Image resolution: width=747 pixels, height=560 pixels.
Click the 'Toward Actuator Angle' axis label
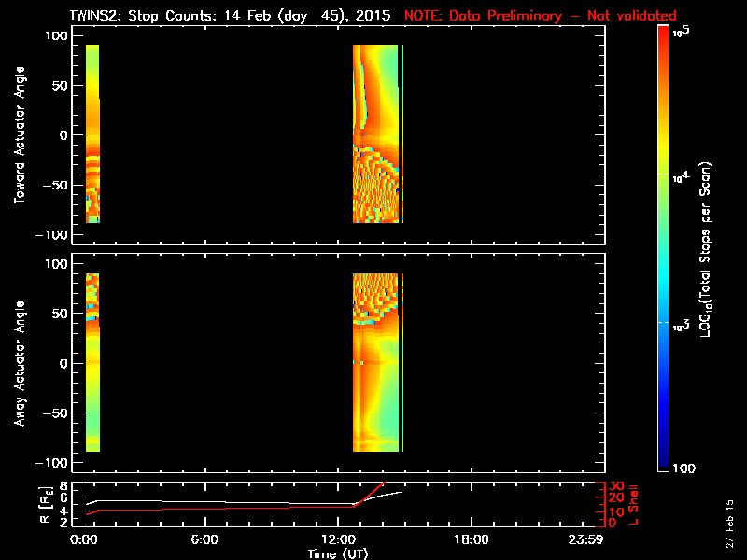(19, 135)
